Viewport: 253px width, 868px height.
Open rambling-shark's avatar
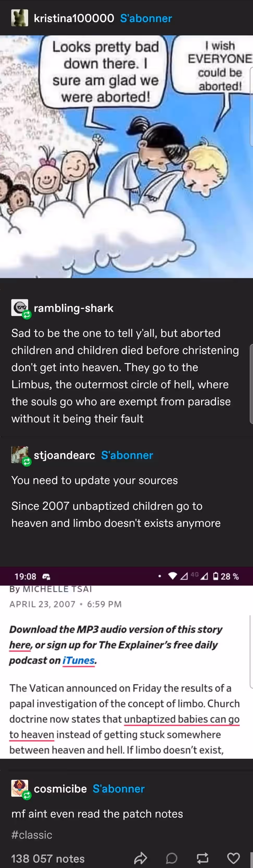point(20,307)
